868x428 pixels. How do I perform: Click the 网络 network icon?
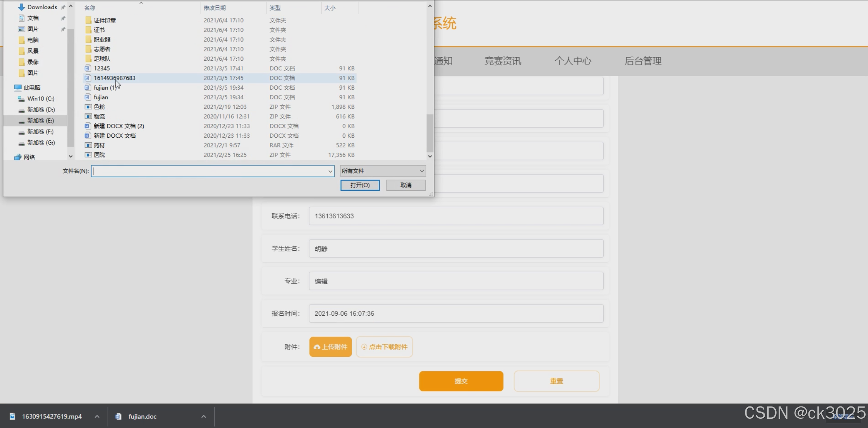coord(18,157)
